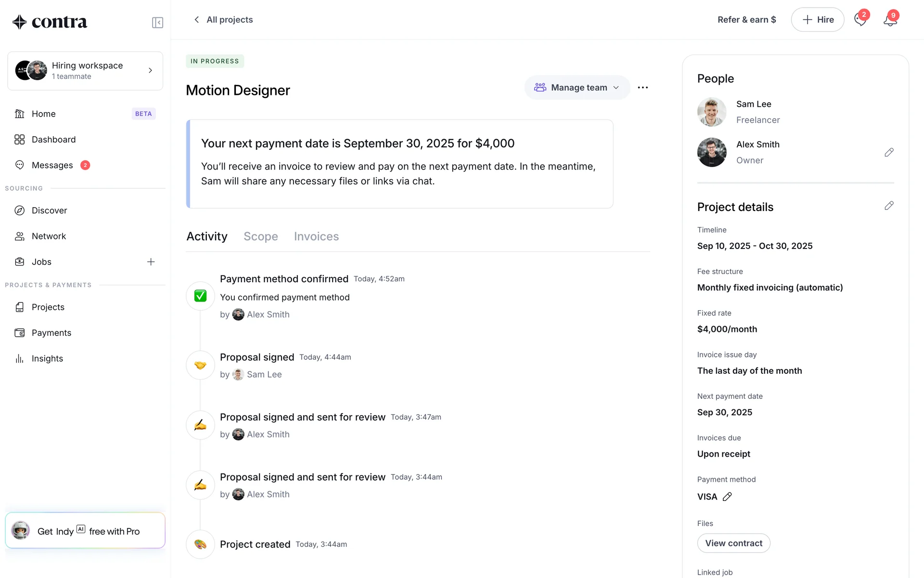Open the three-dot more options menu
The width and height of the screenshot is (924, 578).
642,88
